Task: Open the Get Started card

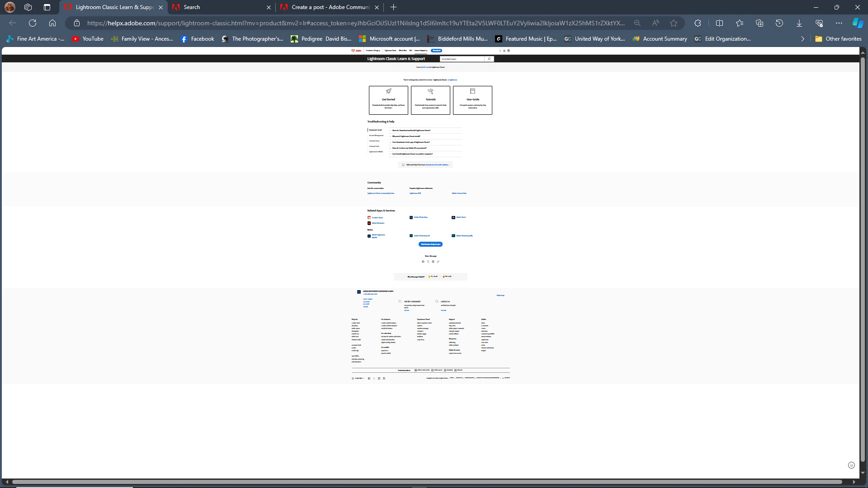Action: [x=388, y=100]
